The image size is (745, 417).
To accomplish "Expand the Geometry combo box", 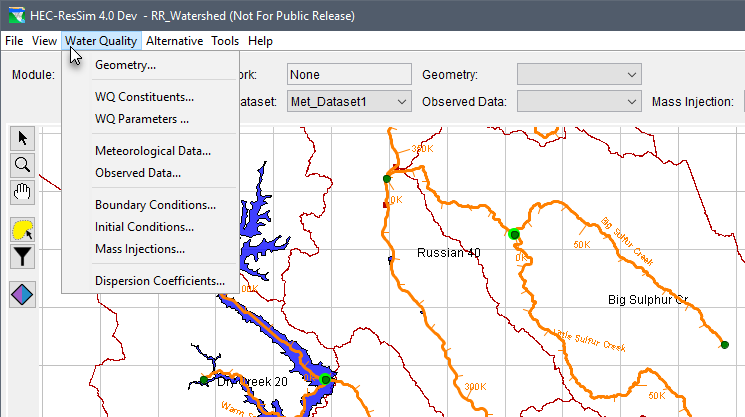I will 579,75.
